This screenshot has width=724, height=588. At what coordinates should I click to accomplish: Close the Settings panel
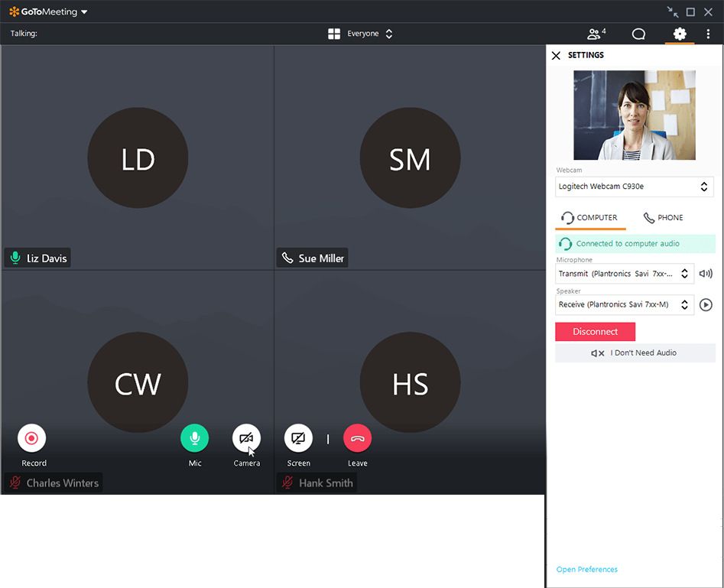point(556,55)
